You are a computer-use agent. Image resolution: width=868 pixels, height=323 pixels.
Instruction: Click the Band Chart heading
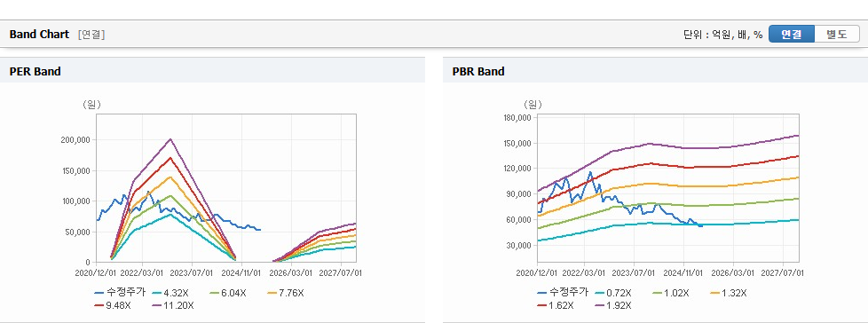[x=39, y=35]
